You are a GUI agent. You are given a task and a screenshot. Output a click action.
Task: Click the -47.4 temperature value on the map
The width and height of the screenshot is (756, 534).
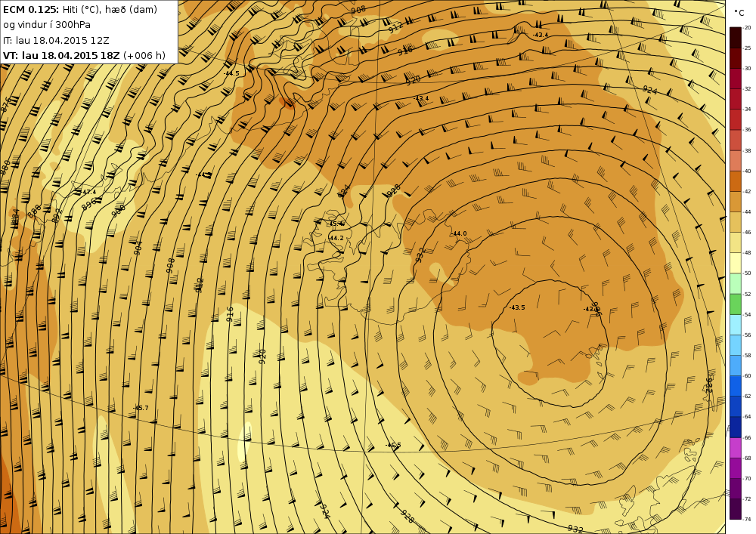(x=88, y=192)
